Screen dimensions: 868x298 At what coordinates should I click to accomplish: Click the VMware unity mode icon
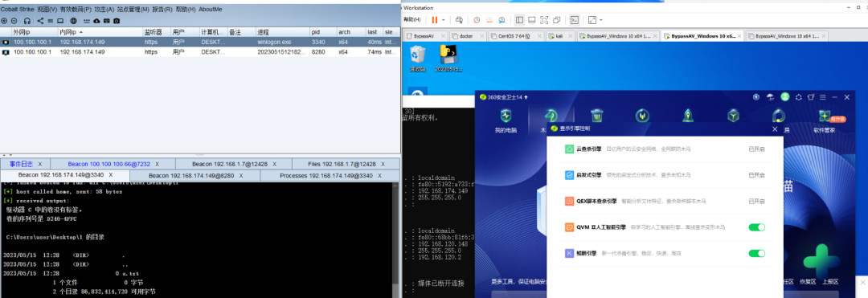pos(556,20)
